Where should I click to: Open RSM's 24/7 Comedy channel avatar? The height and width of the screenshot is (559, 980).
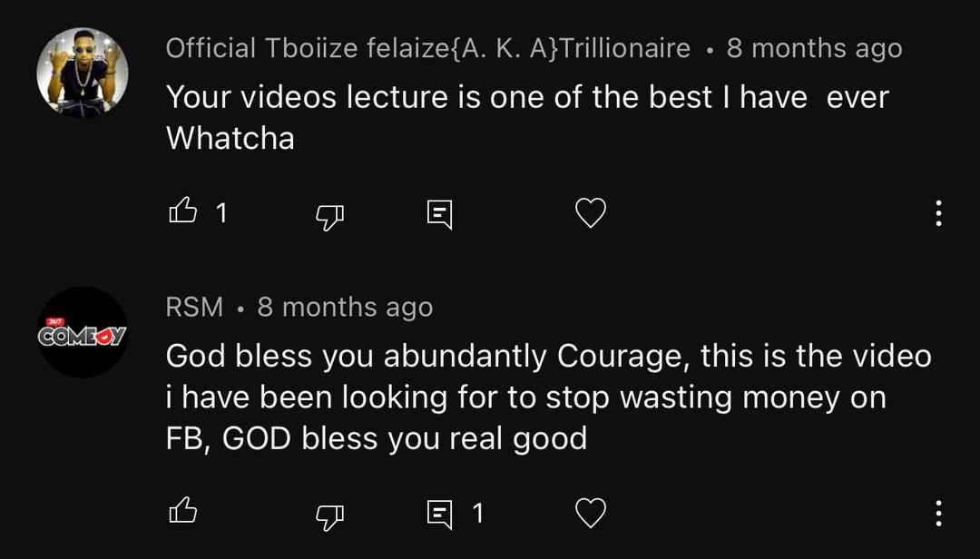click(x=83, y=333)
